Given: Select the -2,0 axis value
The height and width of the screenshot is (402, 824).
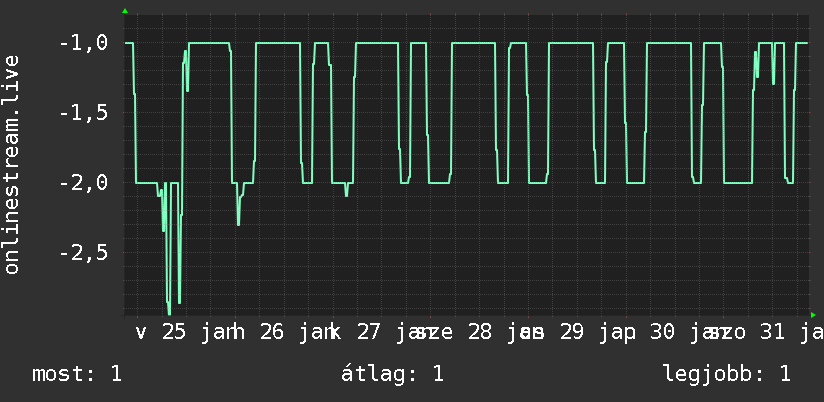Looking at the screenshot, I should [x=84, y=183].
